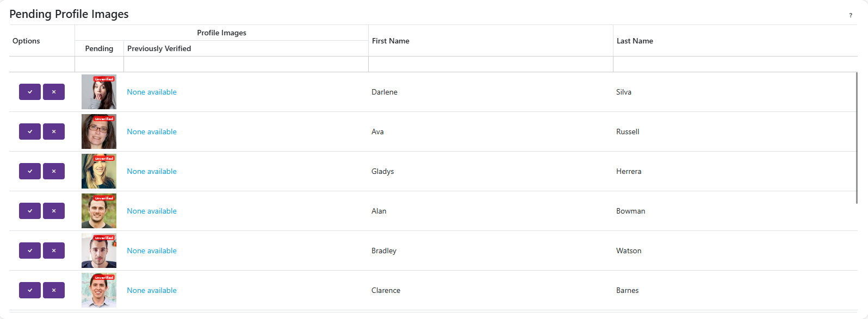Click the Previously Verified column header
The width and height of the screenshot is (868, 319).
coord(159,48)
